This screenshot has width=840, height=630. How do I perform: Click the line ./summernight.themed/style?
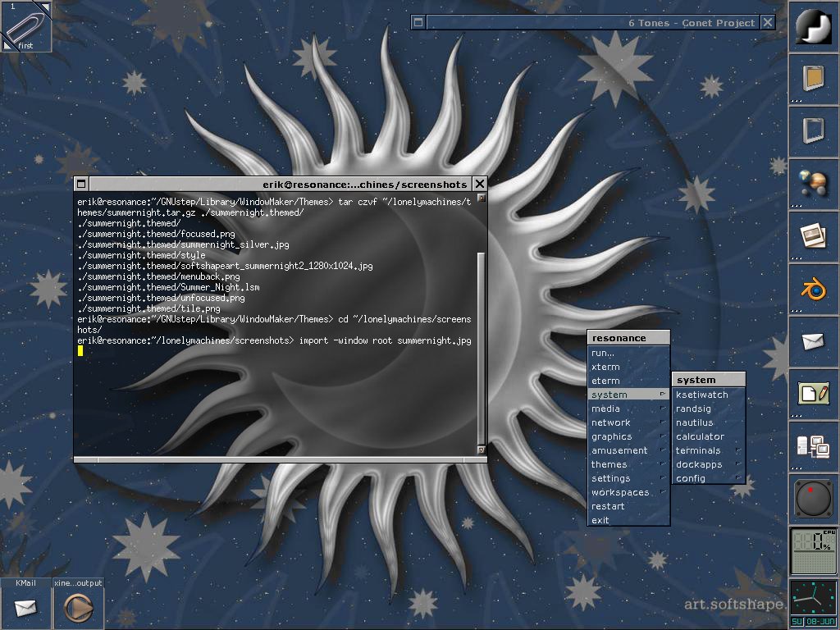(x=141, y=255)
